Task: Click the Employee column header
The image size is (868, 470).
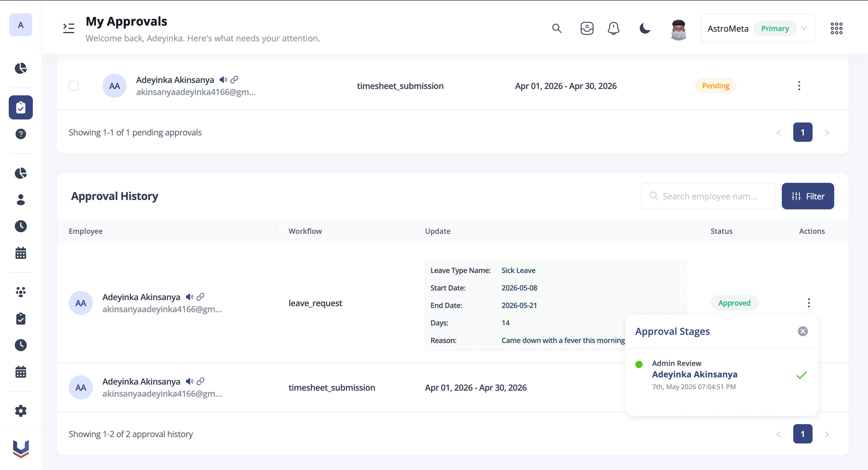Action: (86, 231)
